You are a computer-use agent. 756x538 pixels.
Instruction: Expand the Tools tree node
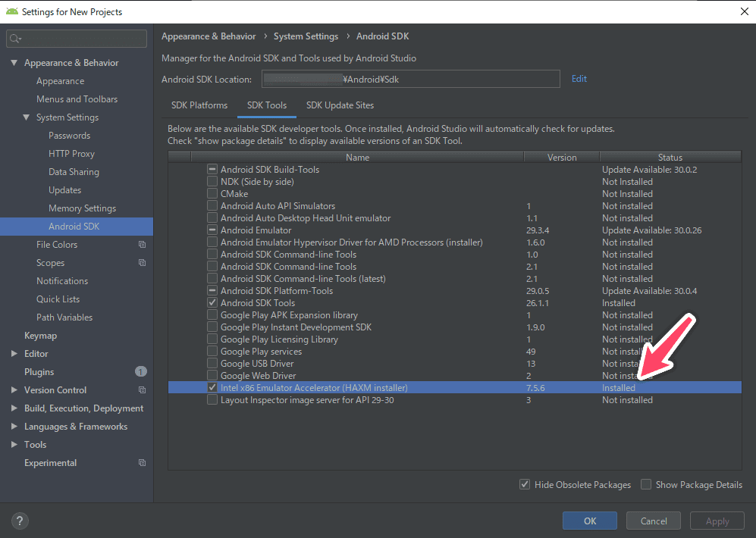(x=14, y=445)
